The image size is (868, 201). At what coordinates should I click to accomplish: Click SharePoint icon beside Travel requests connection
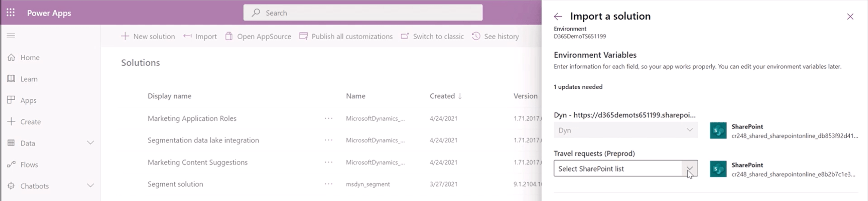(x=718, y=169)
